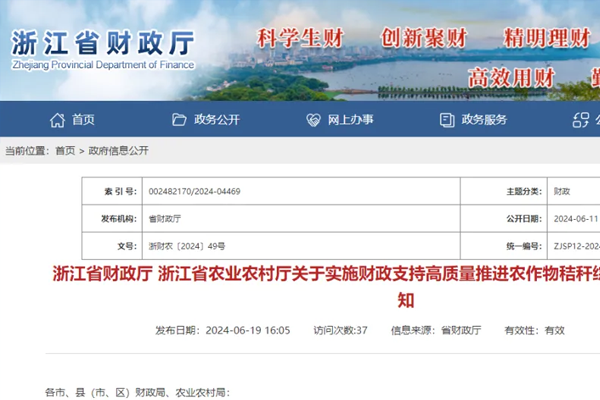Click the 发布日期 2024-06-19 16:05 text

(222, 329)
